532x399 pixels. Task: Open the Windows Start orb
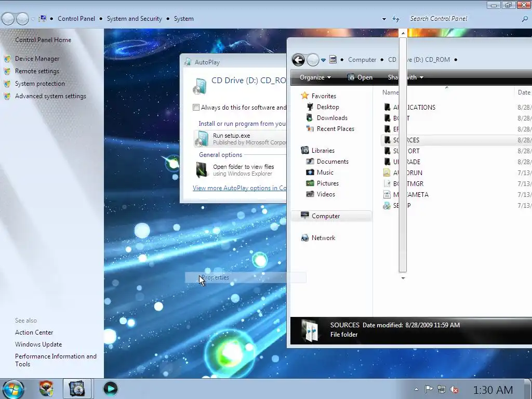(13, 389)
